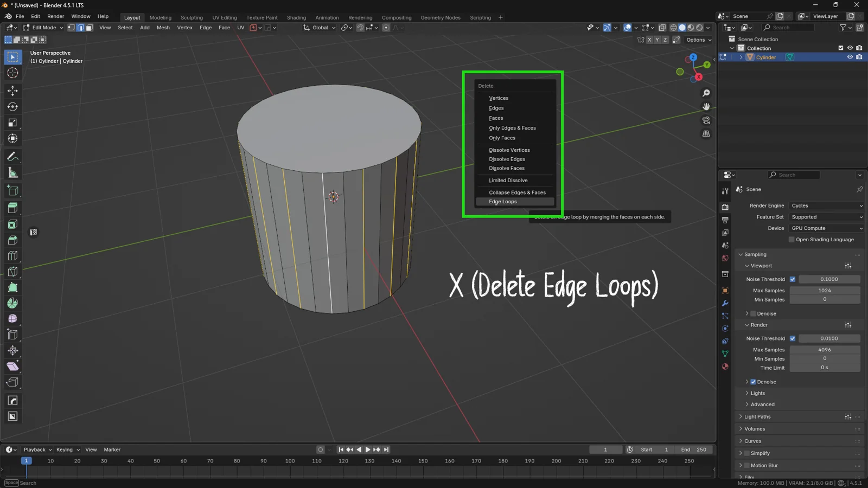Toggle X-ray display

(x=662, y=28)
